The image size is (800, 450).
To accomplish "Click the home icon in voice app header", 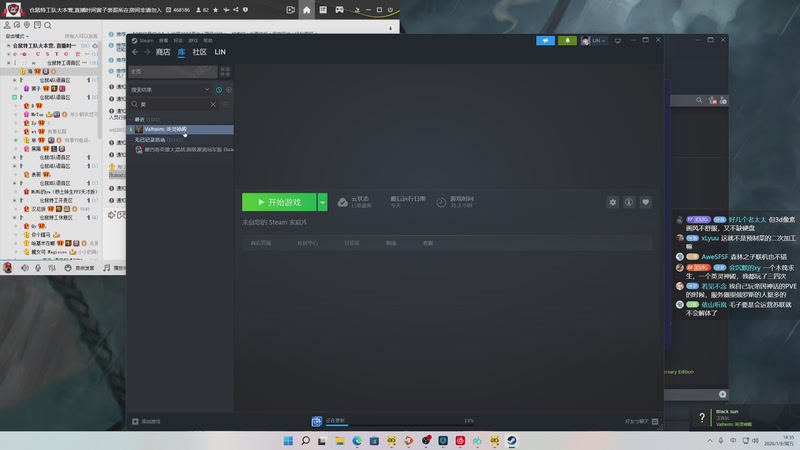I will coord(307,10).
